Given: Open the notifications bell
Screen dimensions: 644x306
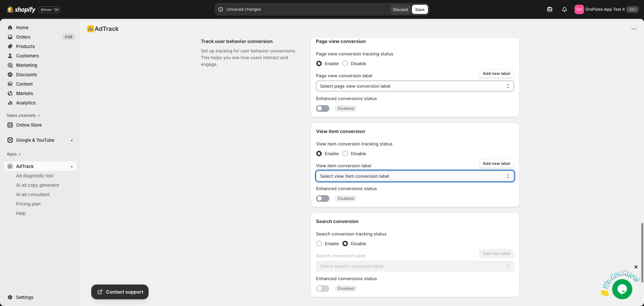Looking at the screenshot, I should (x=564, y=9).
